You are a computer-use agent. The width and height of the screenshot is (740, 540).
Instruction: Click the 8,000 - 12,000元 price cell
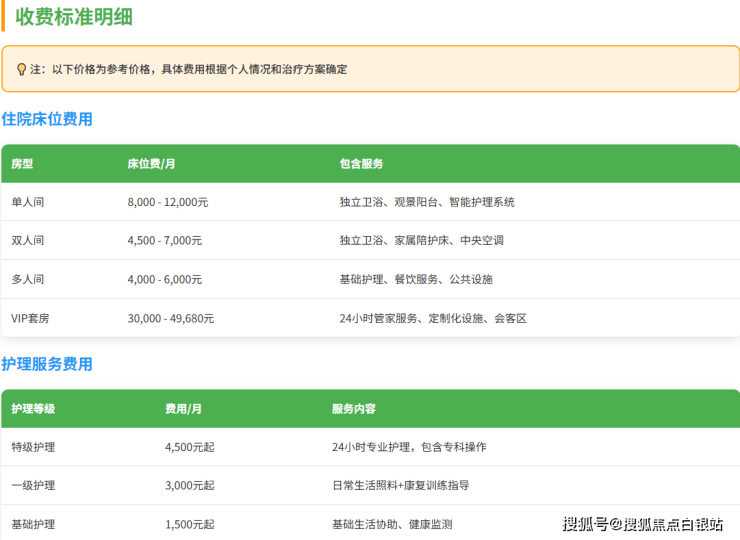[x=167, y=202]
